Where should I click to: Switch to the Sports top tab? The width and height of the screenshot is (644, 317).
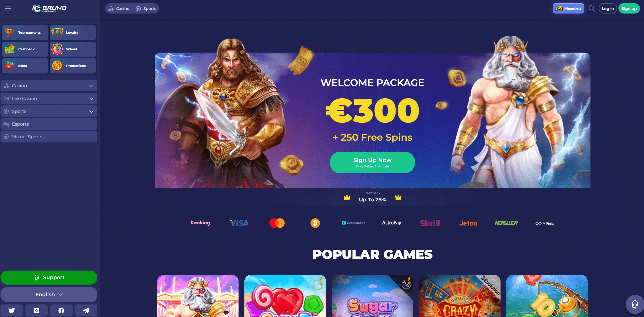point(146,8)
